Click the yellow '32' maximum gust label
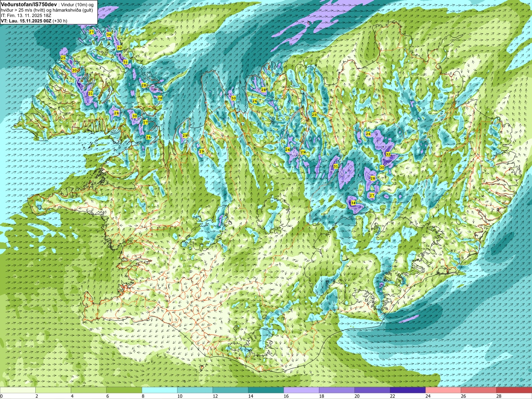The width and height of the screenshot is (532, 399). click(x=388, y=154)
